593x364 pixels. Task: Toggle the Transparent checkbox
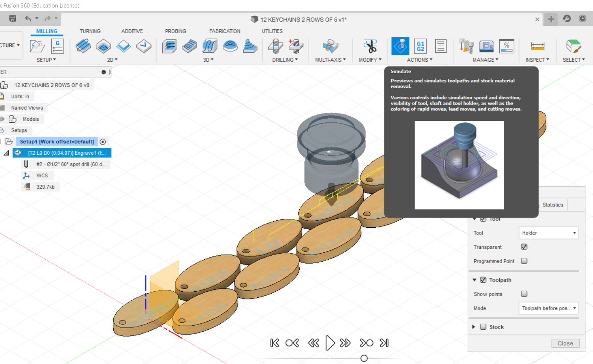point(524,247)
